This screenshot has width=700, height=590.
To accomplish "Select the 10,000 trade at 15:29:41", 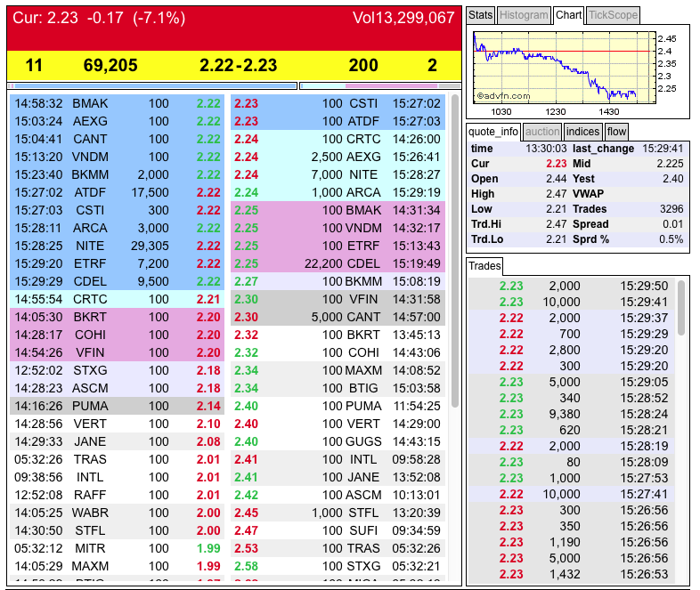I will click(572, 302).
